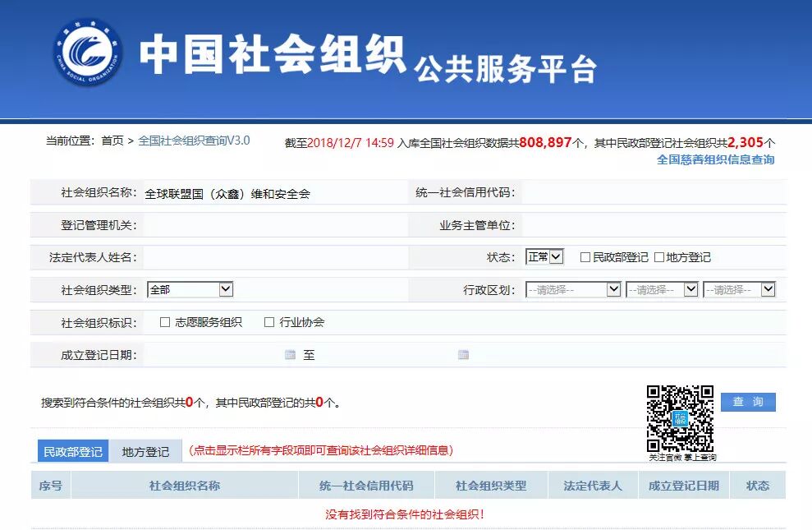Expand the first 行政区划 dropdown
The width and height of the screenshot is (812, 530).
(x=573, y=289)
